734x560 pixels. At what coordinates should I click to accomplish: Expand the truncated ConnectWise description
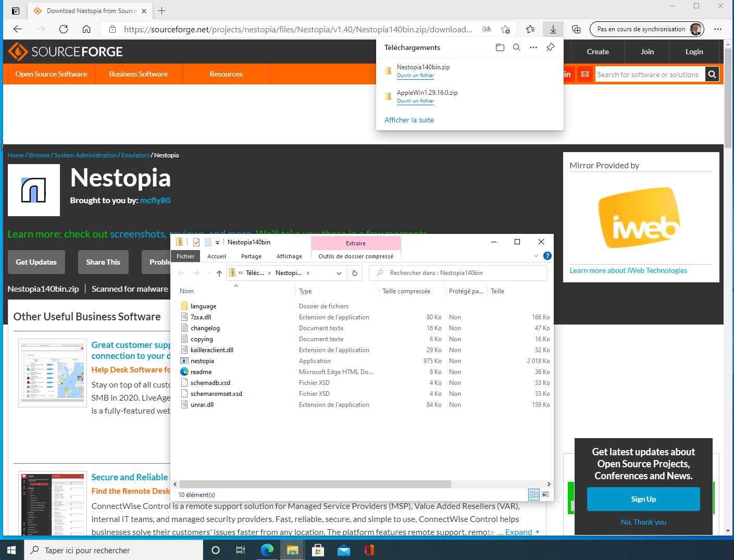coord(522,532)
